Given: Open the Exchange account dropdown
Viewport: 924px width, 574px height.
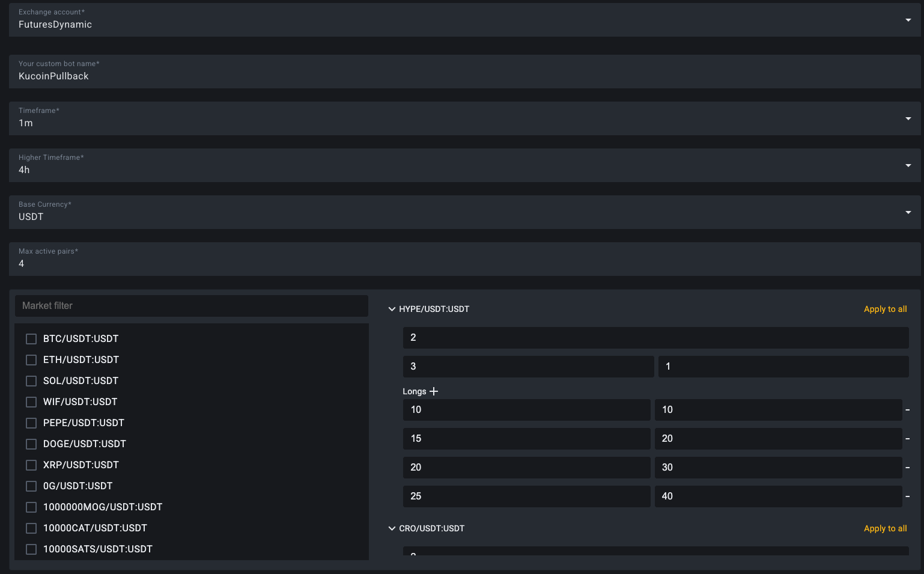Looking at the screenshot, I should tap(908, 20).
